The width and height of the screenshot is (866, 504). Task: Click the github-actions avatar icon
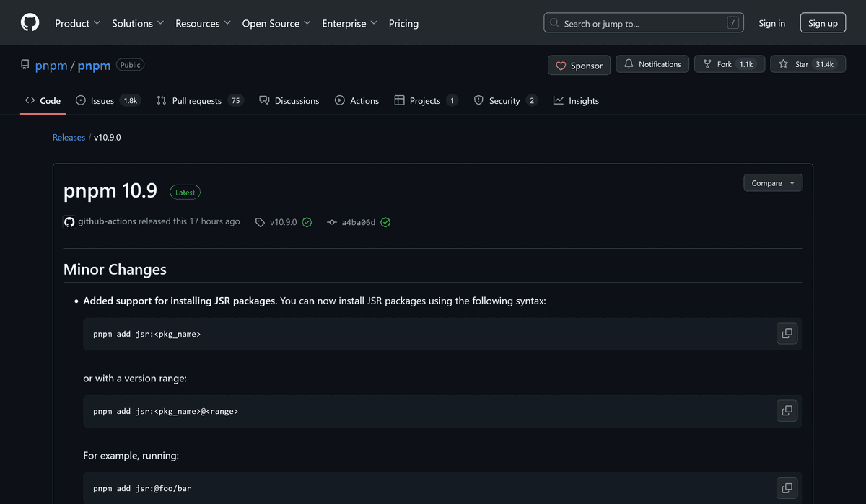click(69, 222)
